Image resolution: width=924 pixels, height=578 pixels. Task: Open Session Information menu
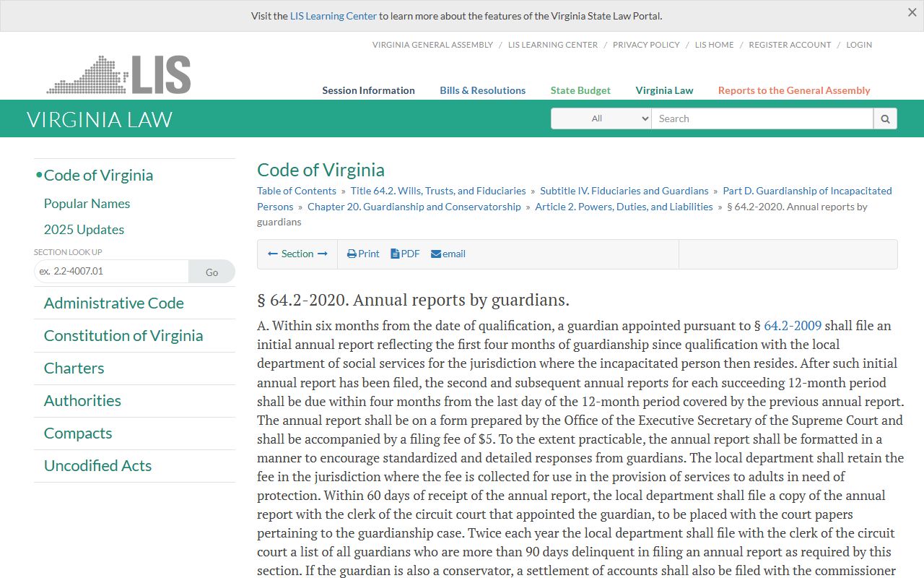[368, 90]
